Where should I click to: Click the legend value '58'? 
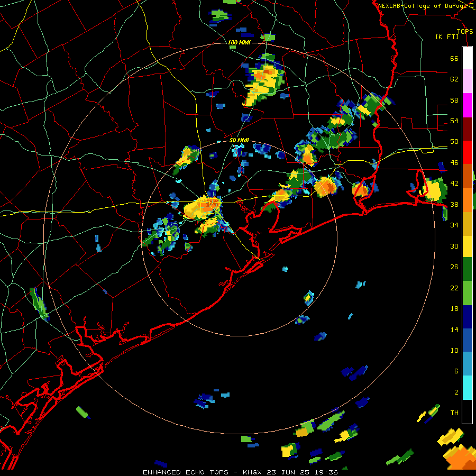click(454, 100)
